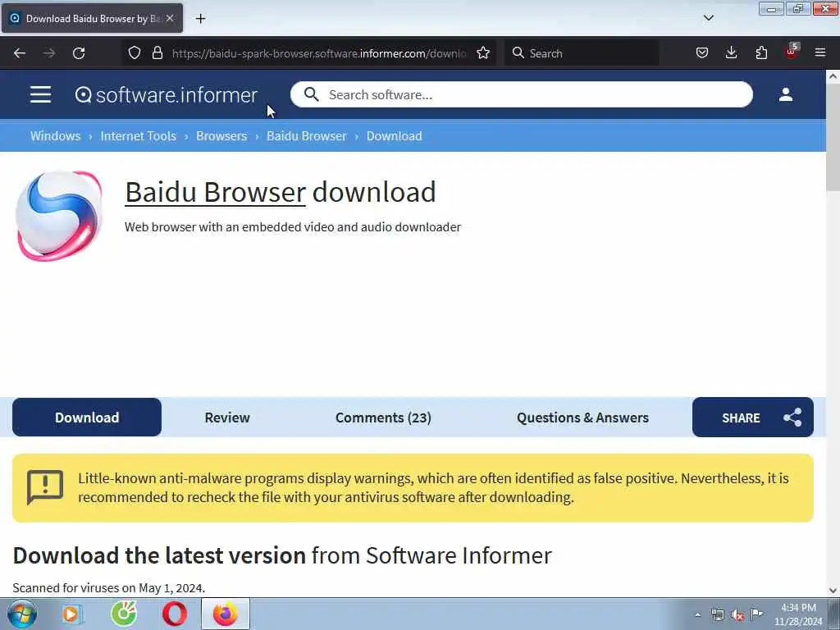Bookmark this page with the star icon
The width and height of the screenshot is (840, 630).
pos(482,52)
